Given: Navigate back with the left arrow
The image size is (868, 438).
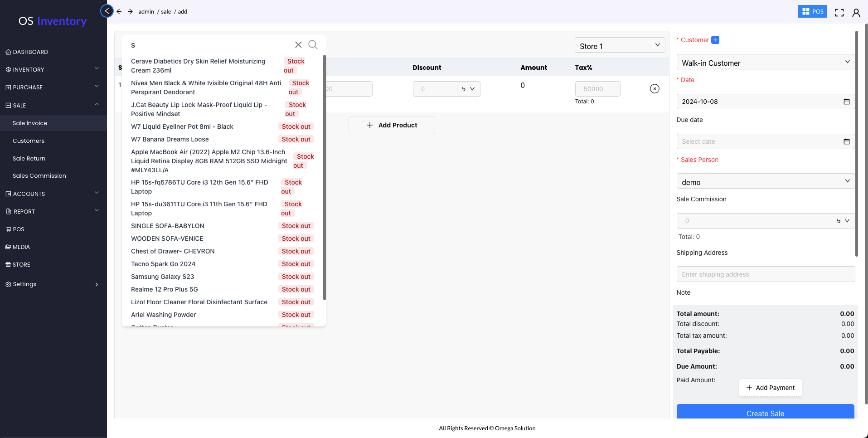Looking at the screenshot, I should (119, 12).
